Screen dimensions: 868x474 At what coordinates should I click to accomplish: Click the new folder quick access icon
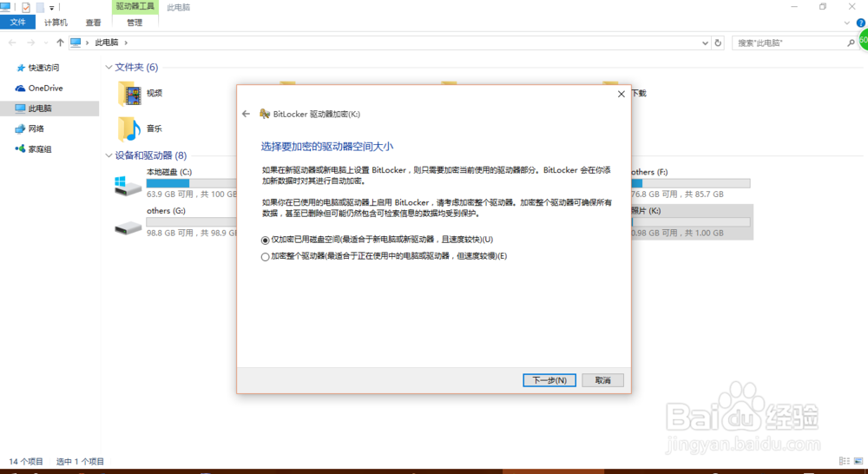(40, 7)
